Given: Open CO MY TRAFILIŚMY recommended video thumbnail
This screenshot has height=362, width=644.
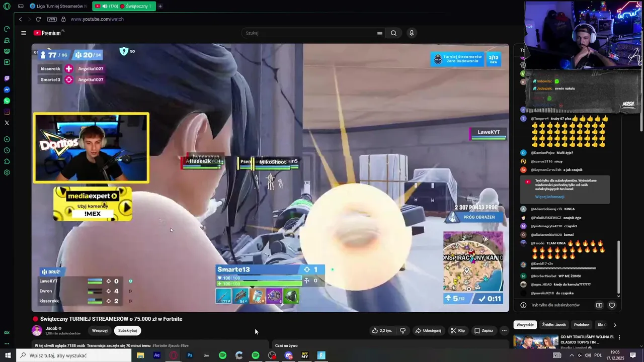Looking at the screenshot, I should tap(536, 342).
